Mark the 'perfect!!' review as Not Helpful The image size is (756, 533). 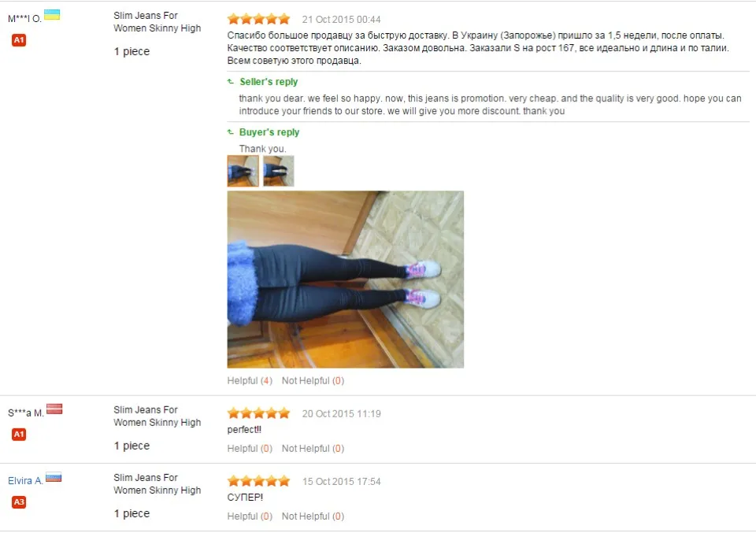313,449
